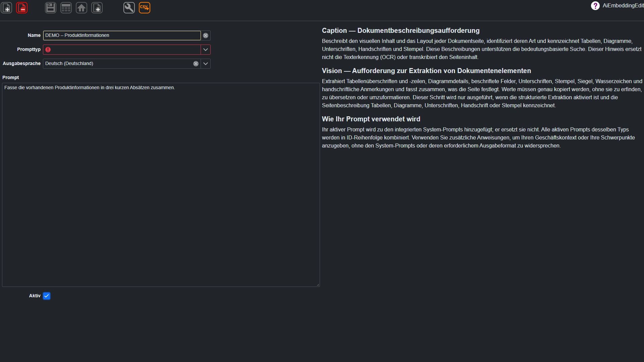Click the 'Ausgabesprache' field label
The width and height of the screenshot is (644, 362).
point(22,63)
